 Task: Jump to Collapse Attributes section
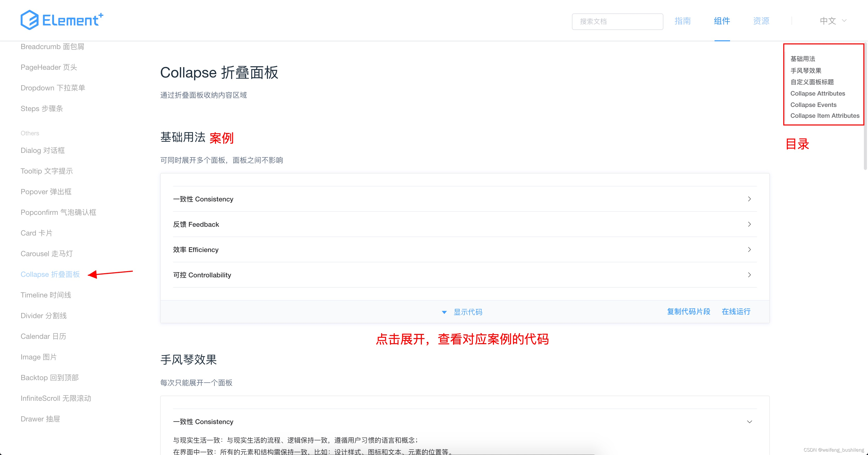(x=818, y=93)
